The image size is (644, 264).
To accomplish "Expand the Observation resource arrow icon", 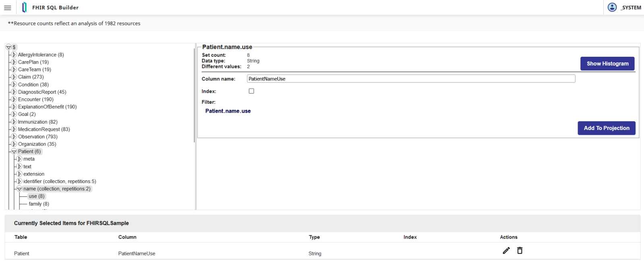I will 14,137.
